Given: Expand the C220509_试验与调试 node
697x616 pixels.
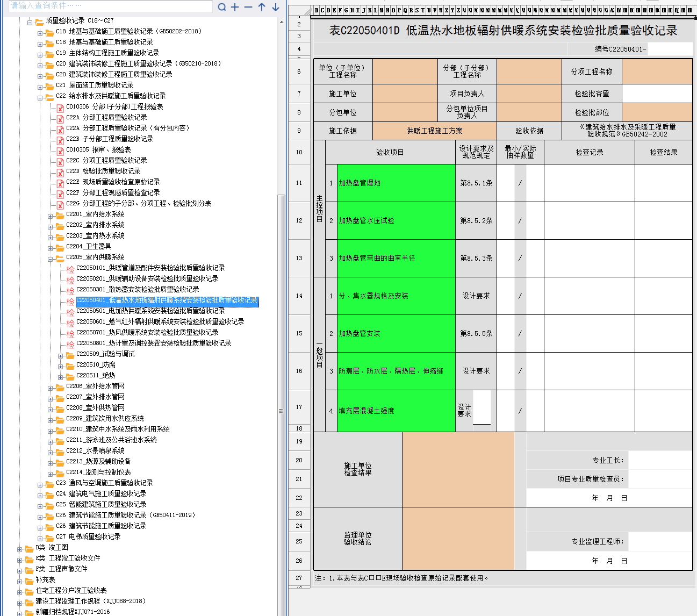Looking at the screenshot, I should (60, 355).
